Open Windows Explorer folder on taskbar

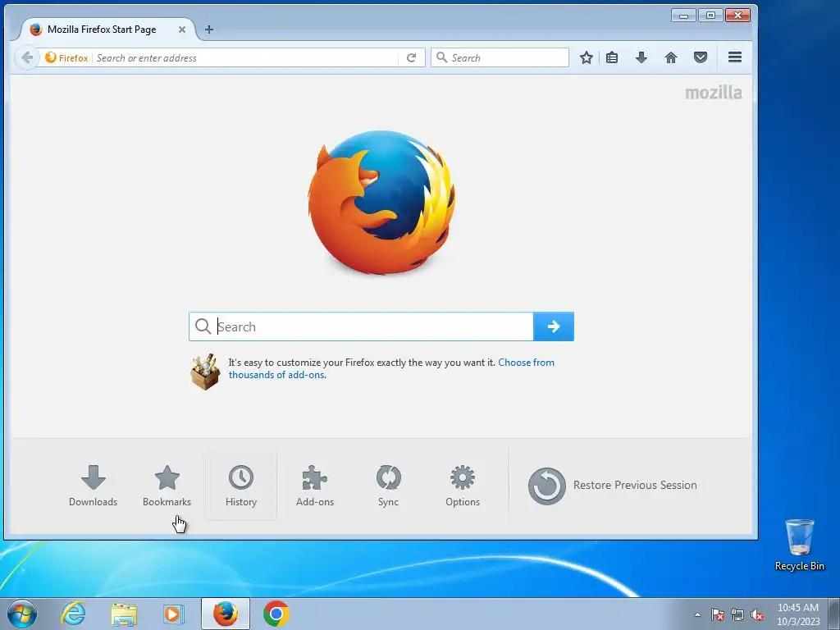pyautogui.click(x=124, y=614)
